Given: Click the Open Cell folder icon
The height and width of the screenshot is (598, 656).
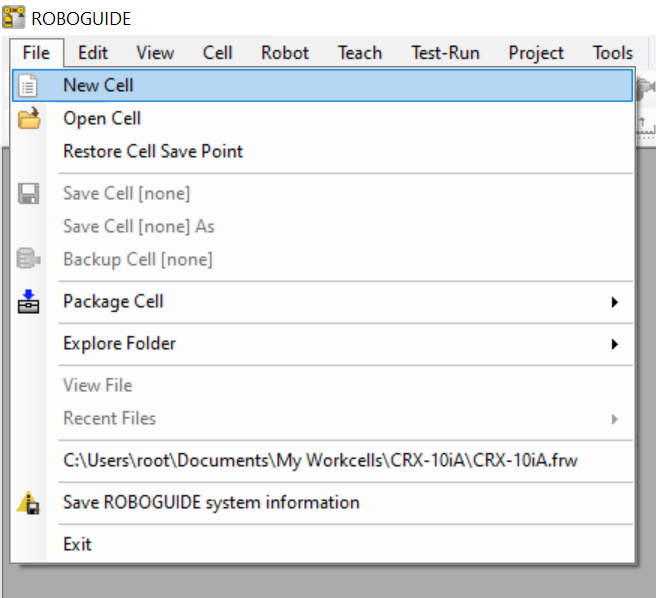Looking at the screenshot, I should 29,118.
